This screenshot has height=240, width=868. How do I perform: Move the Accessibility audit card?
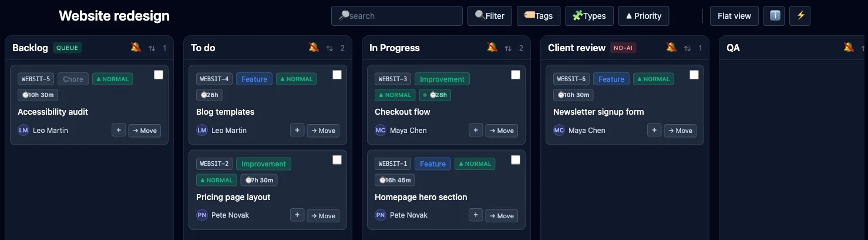tap(144, 131)
